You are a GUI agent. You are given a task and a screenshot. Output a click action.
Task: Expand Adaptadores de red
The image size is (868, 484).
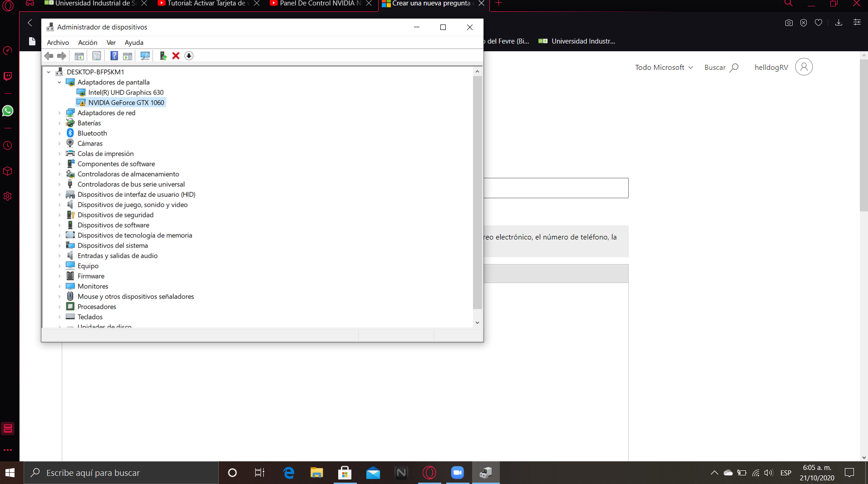tap(59, 113)
